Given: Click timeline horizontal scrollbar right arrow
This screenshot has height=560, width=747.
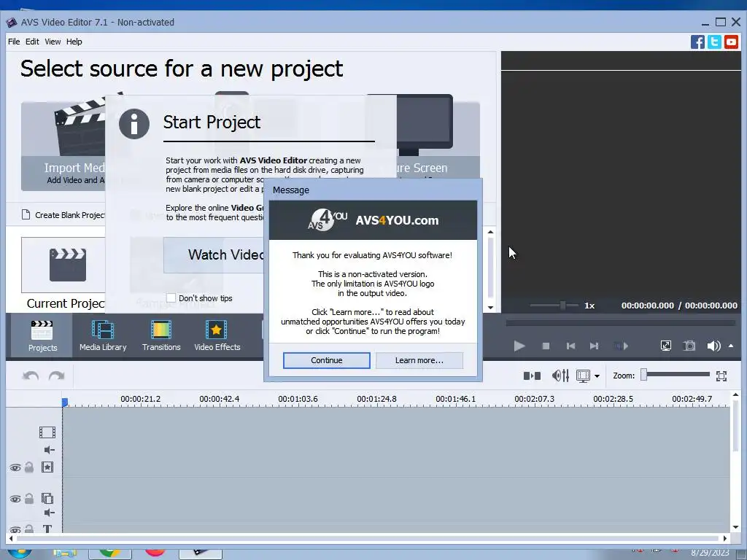Looking at the screenshot, I should (x=725, y=539).
